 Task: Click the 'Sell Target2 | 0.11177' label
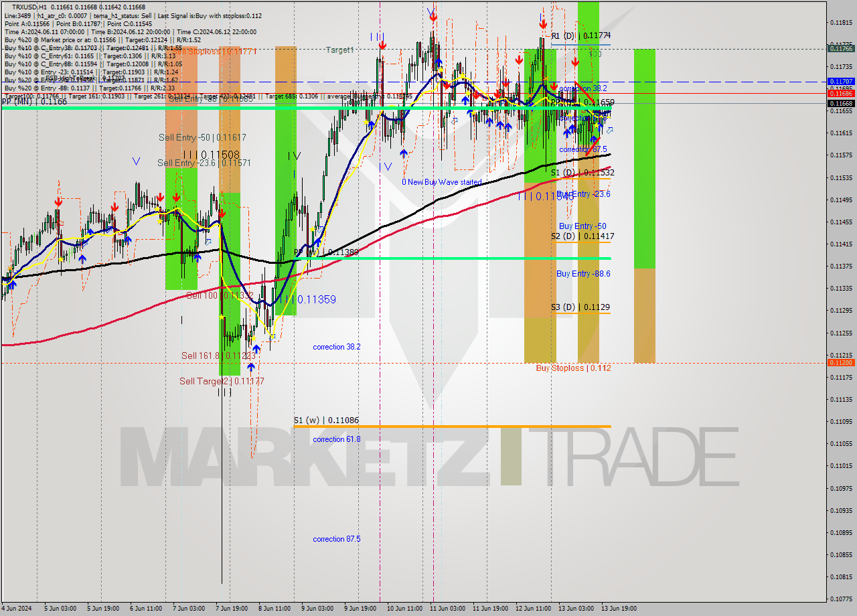(222, 381)
